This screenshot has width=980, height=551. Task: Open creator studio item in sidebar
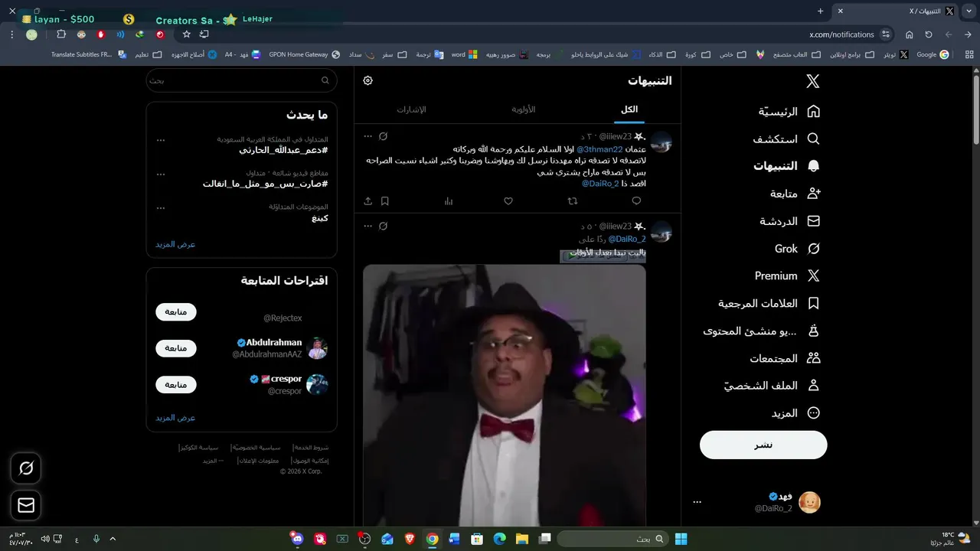(761, 331)
